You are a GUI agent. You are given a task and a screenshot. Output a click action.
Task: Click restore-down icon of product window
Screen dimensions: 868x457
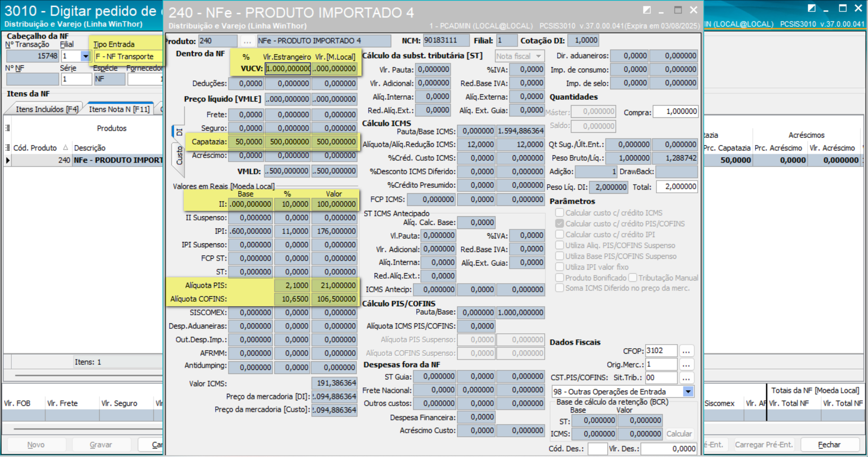pos(647,10)
